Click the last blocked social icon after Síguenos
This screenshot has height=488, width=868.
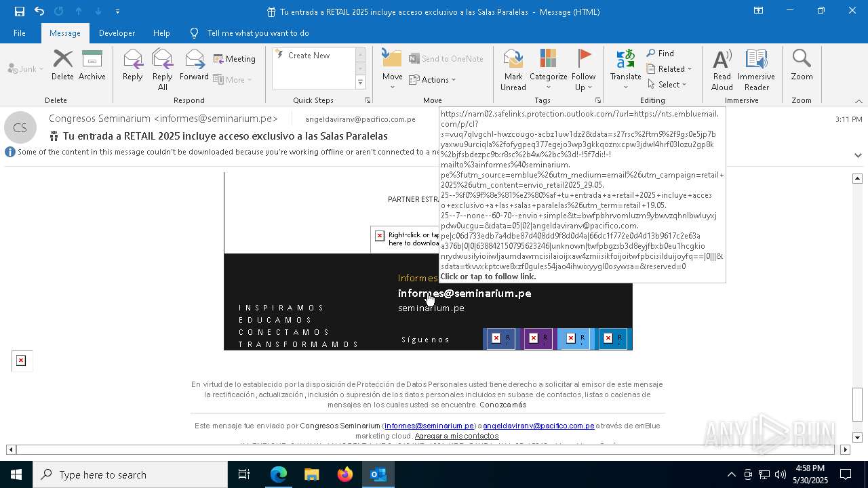tap(614, 339)
